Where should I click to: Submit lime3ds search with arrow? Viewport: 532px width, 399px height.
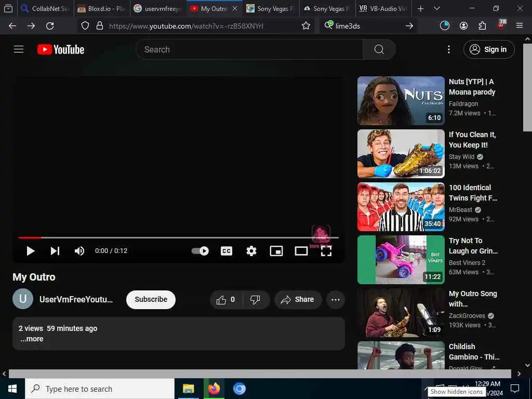coord(409,26)
